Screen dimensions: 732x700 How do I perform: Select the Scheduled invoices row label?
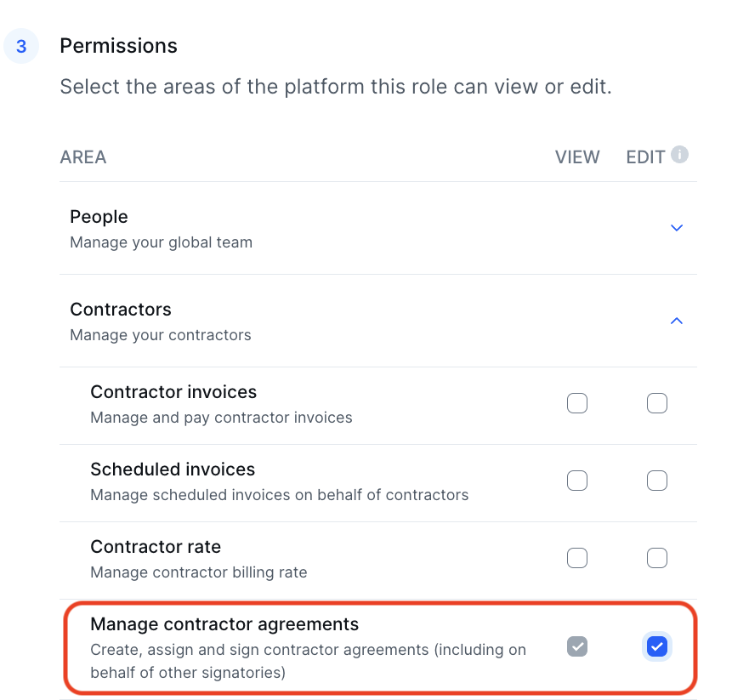tap(173, 470)
